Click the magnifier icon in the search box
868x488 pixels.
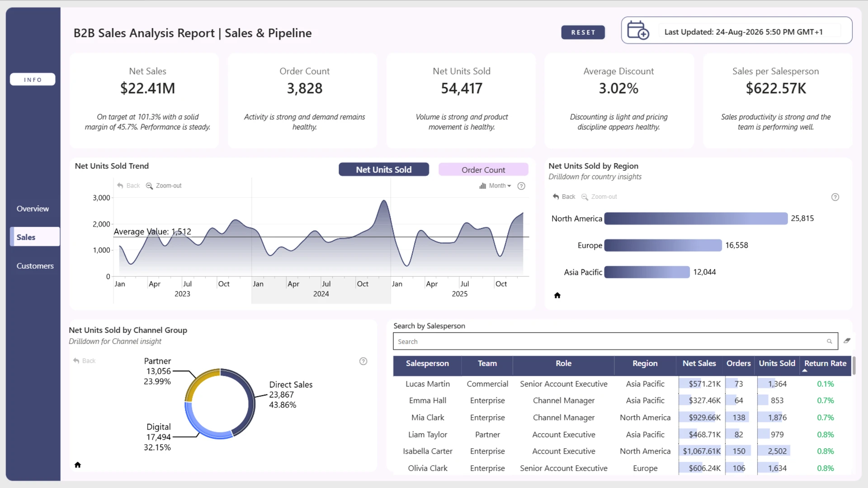(830, 342)
